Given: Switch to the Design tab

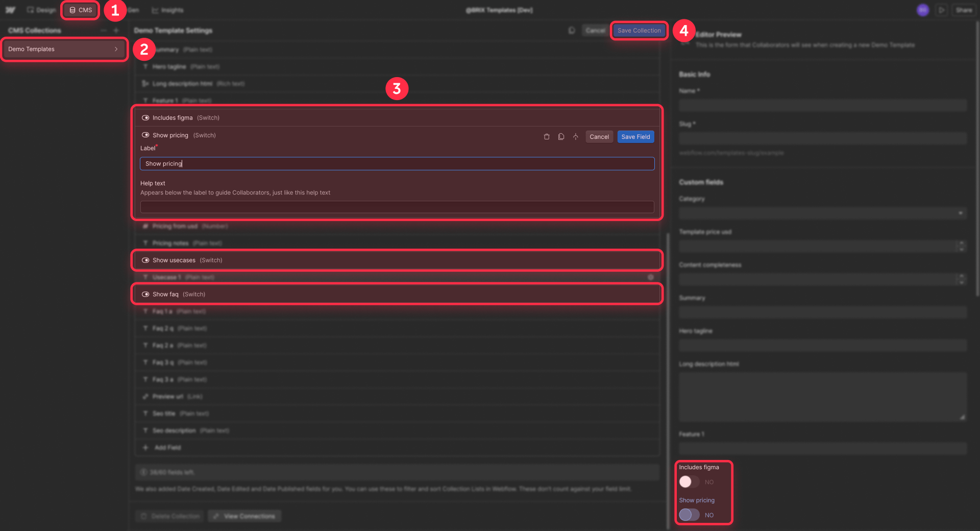Looking at the screenshot, I should pos(41,10).
